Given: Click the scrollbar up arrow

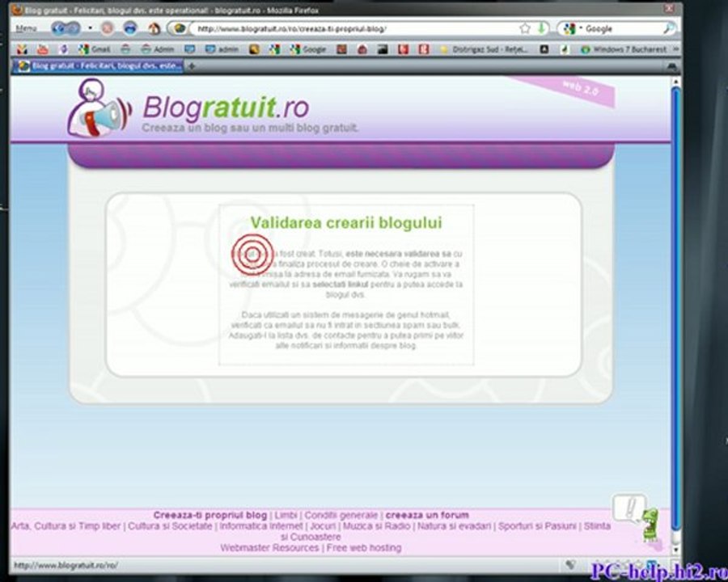Looking at the screenshot, I should pyautogui.click(x=676, y=82).
